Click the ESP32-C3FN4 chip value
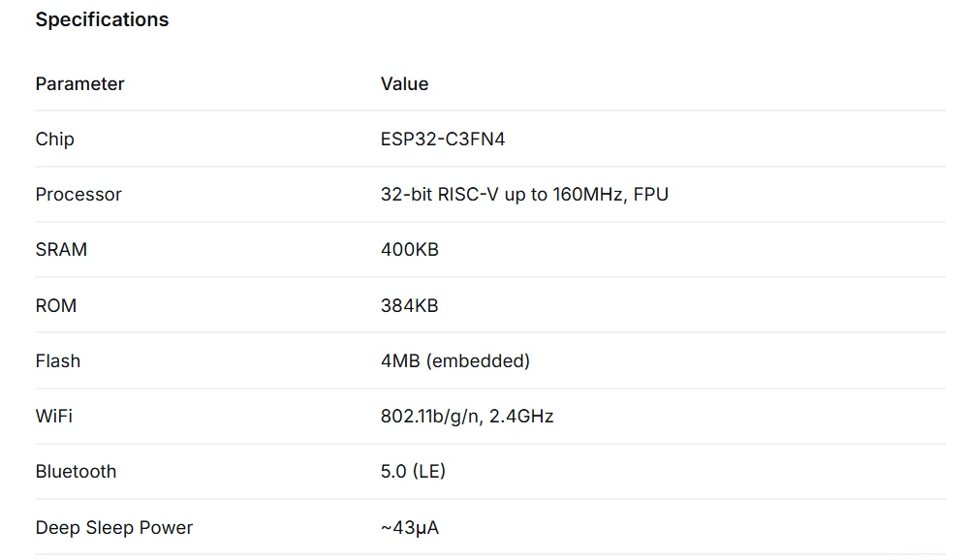This screenshot has height=560, width=971. (442, 139)
